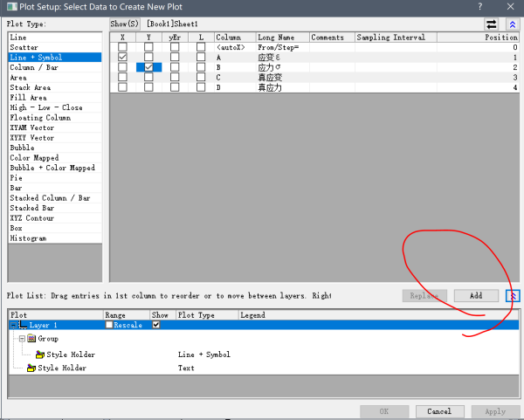Choose the Color Mapped plot type

55,158
